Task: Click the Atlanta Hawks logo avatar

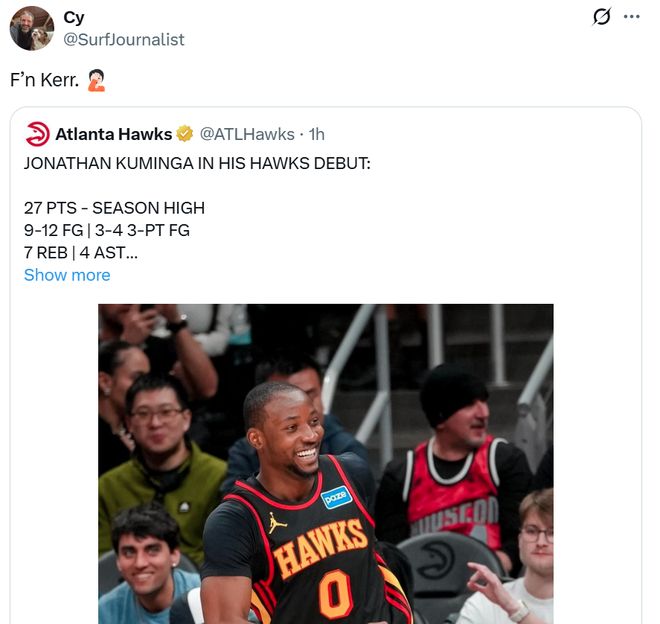Action: click(x=37, y=134)
